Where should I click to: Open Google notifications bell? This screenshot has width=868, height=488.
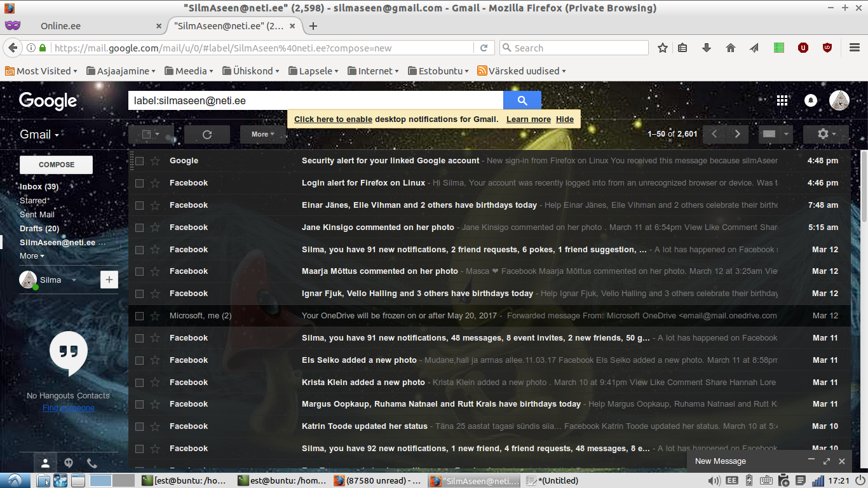(811, 100)
